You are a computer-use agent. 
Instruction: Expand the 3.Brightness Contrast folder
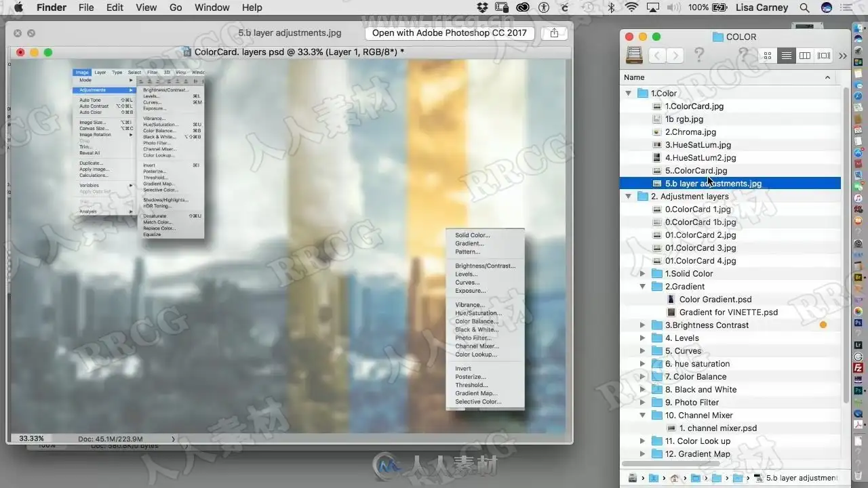[x=642, y=325]
